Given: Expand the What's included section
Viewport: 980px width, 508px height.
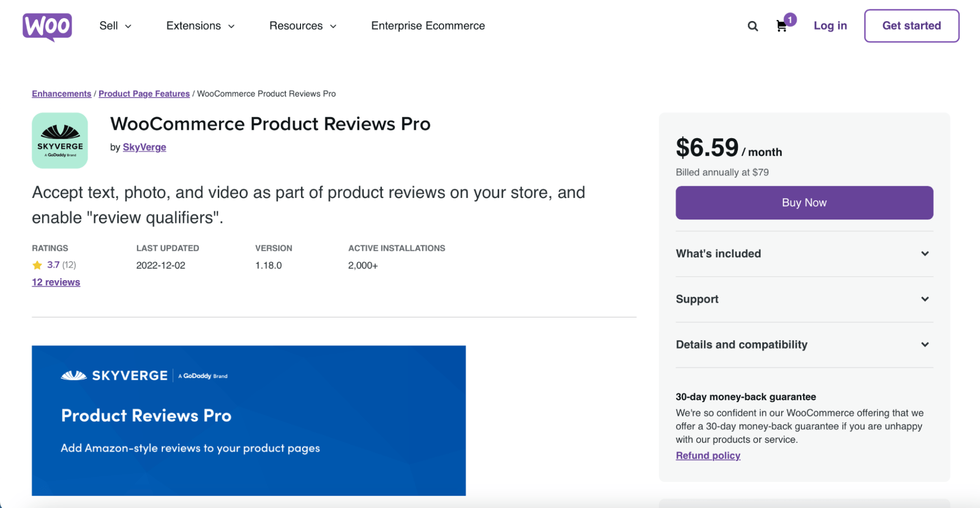Looking at the screenshot, I should [804, 254].
